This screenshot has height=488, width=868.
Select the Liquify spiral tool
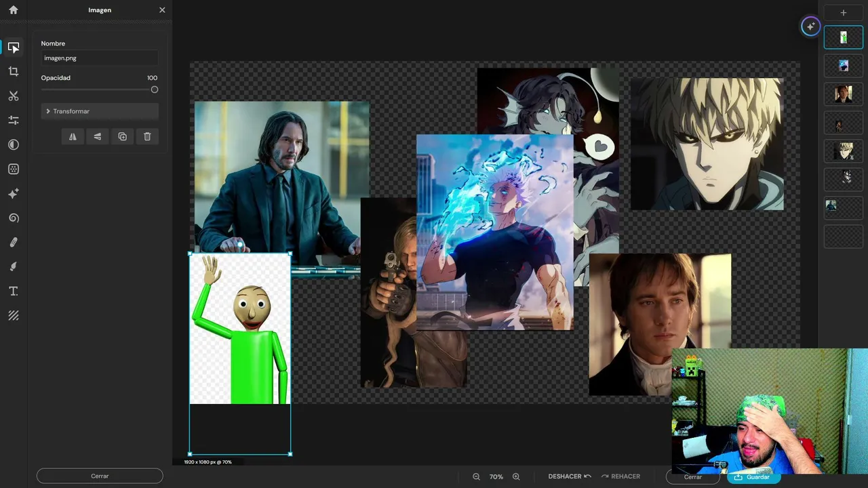[14, 218]
